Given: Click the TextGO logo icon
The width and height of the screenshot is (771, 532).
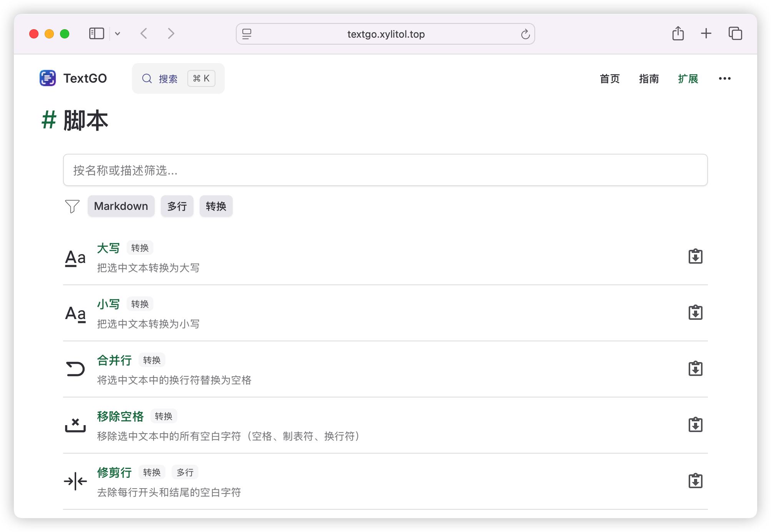Looking at the screenshot, I should coord(48,78).
